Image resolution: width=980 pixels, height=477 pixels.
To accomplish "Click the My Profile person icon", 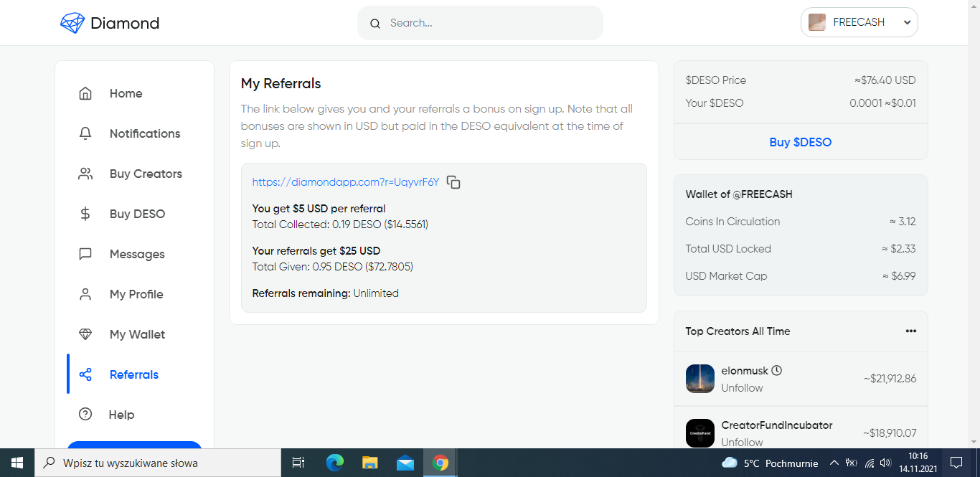I will point(85,294).
